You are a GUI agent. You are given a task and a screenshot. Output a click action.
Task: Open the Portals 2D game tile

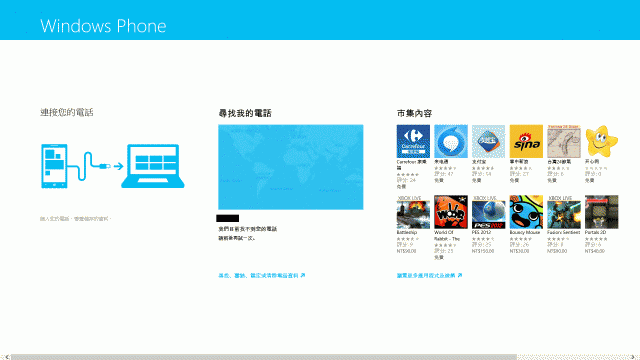pyautogui.click(x=601, y=212)
